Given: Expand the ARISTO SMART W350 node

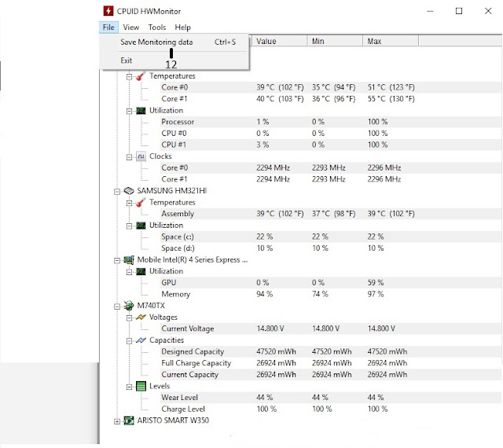Looking at the screenshot, I should click(117, 421).
